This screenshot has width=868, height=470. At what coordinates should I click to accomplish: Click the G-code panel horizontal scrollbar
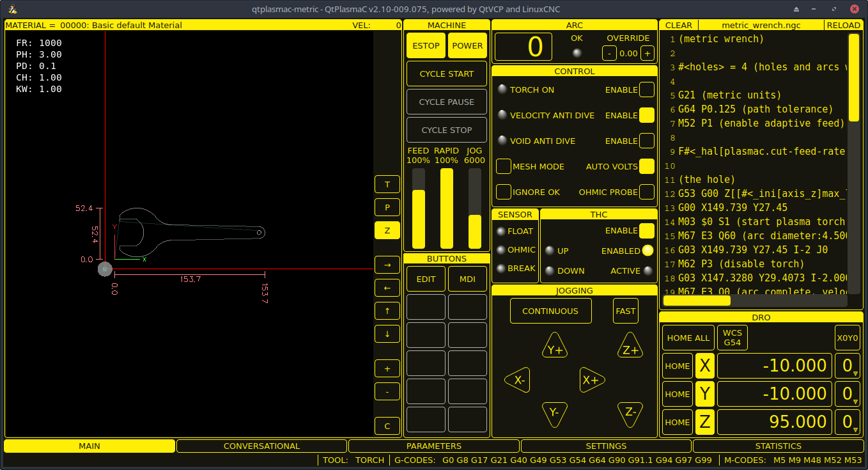click(696, 301)
